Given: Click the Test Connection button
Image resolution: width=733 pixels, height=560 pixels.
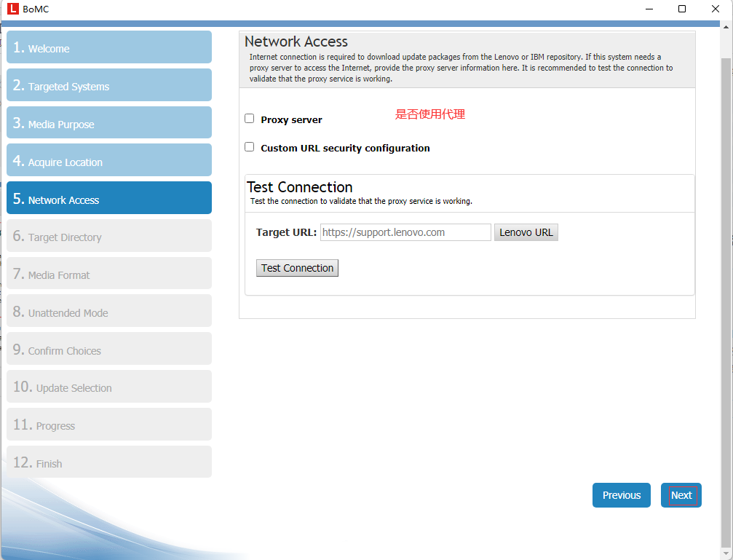Looking at the screenshot, I should [x=297, y=268].
